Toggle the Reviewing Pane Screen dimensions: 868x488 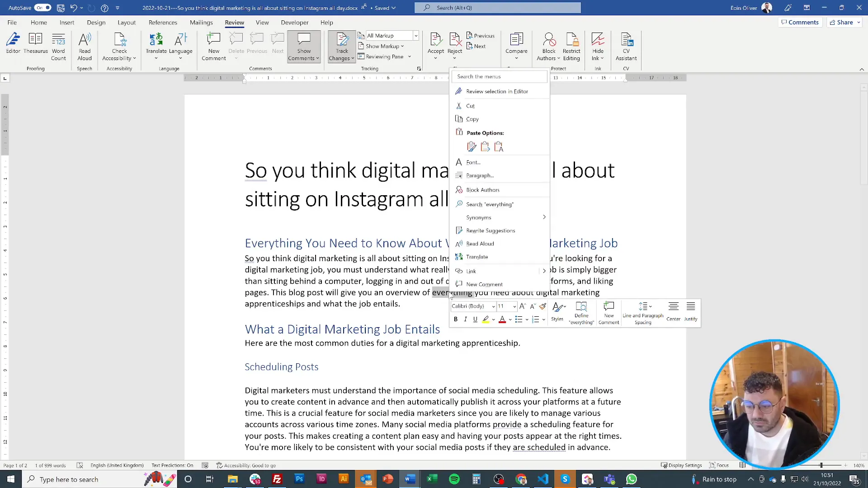tap(380, 56)
